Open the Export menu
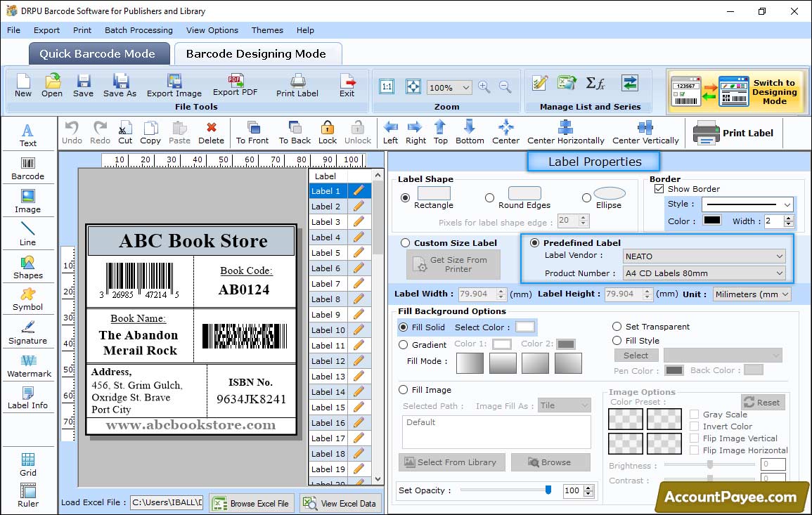 46,30
